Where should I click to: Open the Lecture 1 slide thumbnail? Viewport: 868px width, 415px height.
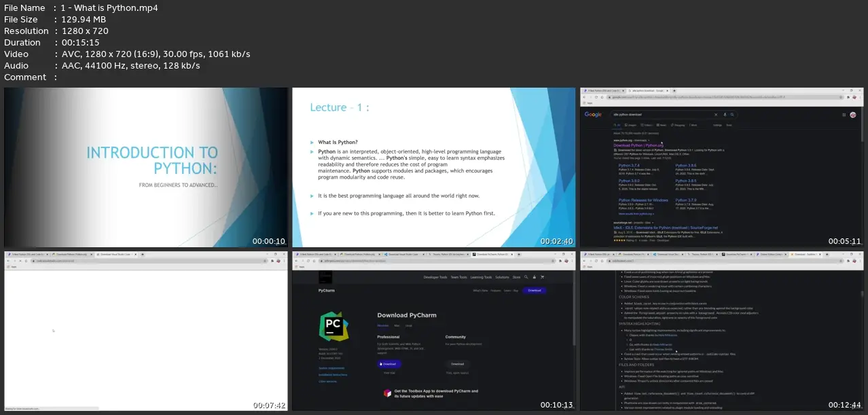(433, 167)
